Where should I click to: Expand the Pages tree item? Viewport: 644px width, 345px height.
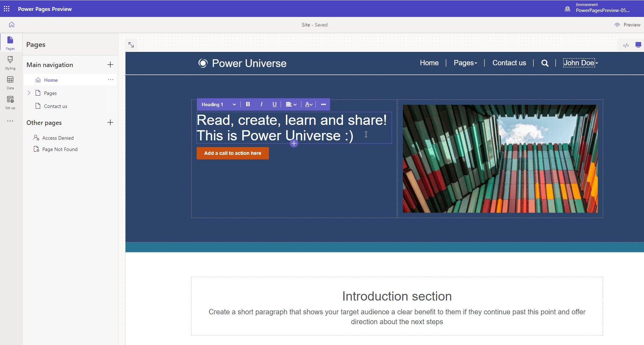pos(29,93)
